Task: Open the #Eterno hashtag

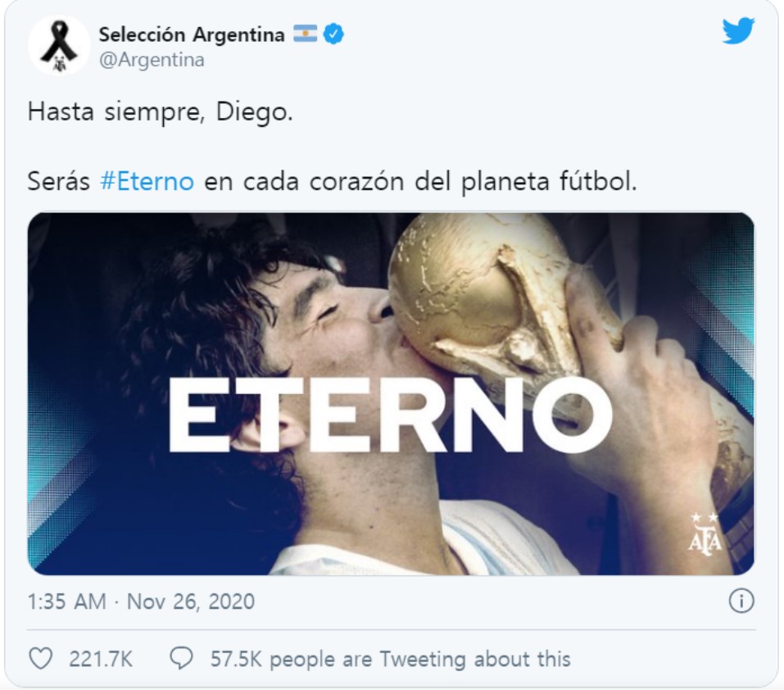Action: point(147,181)
